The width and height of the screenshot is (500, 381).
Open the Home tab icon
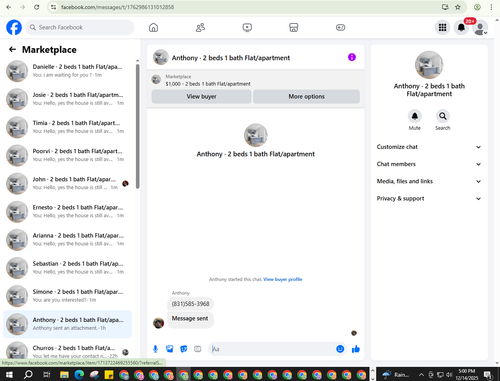[x=153, y=27]
